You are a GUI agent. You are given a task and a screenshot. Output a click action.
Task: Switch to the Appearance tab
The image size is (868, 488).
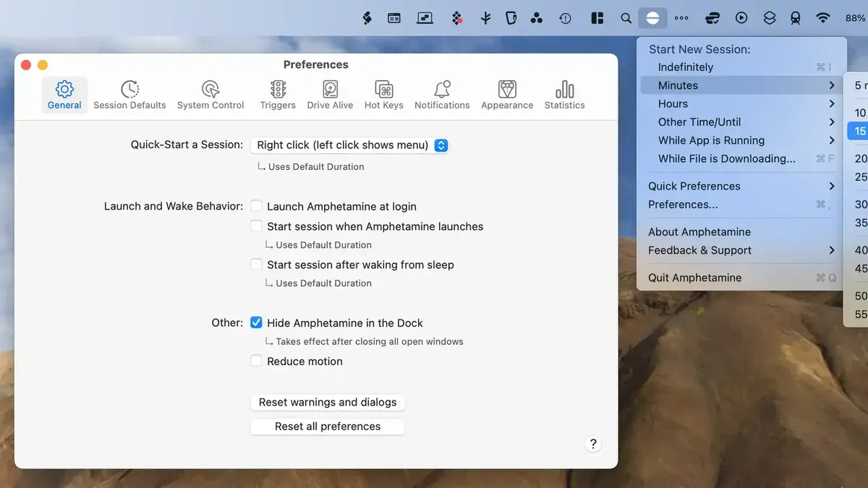(507, 95)
